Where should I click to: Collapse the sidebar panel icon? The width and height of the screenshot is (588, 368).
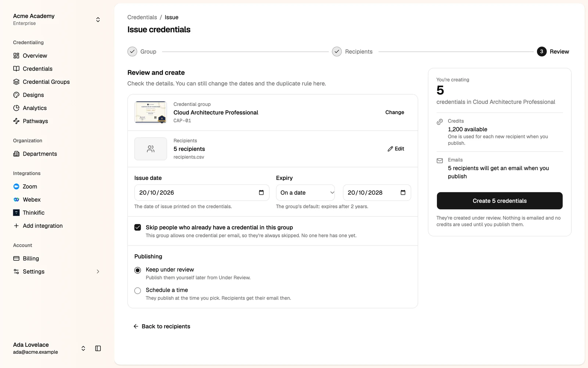click(98, 348)
